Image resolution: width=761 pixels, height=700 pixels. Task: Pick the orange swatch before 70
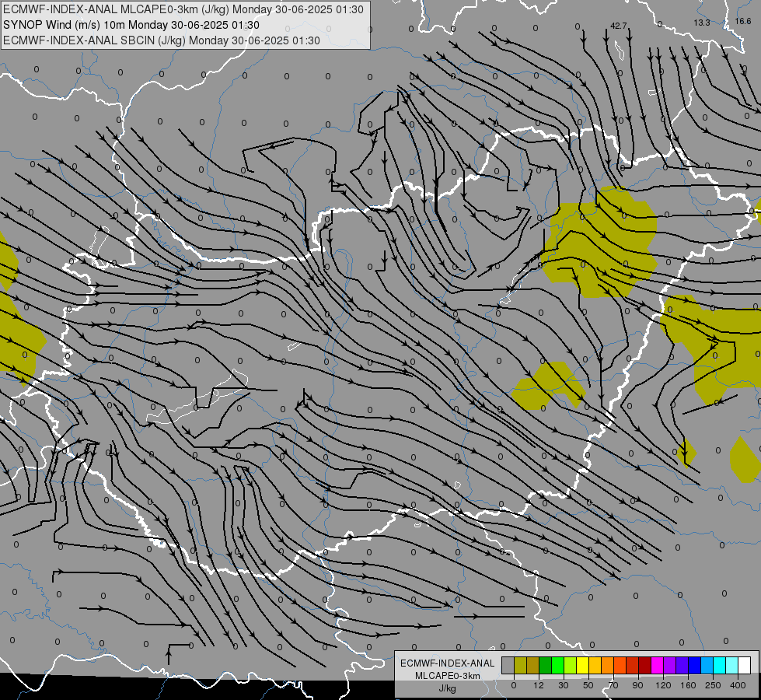click(608, 665)
